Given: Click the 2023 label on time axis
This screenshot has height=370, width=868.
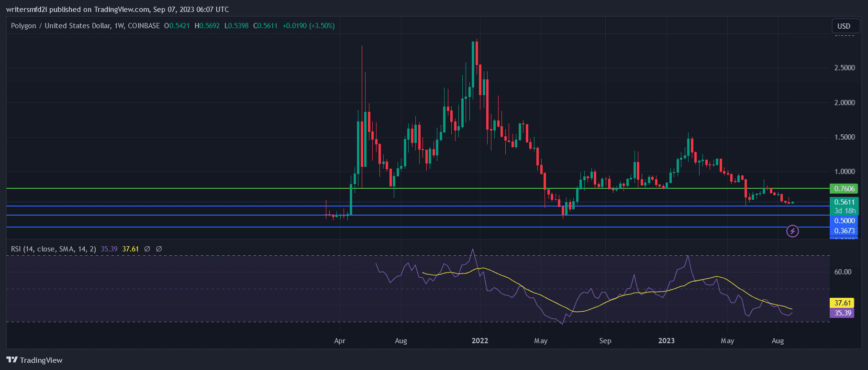Looking at the screenshot, I should click(666, 341).
